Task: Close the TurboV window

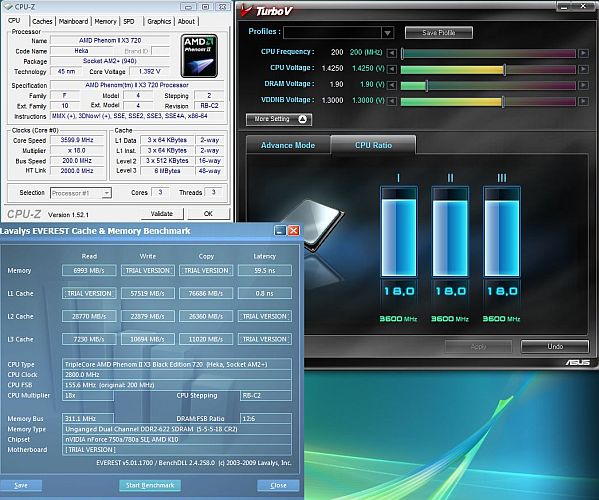Action: (583, 6)
